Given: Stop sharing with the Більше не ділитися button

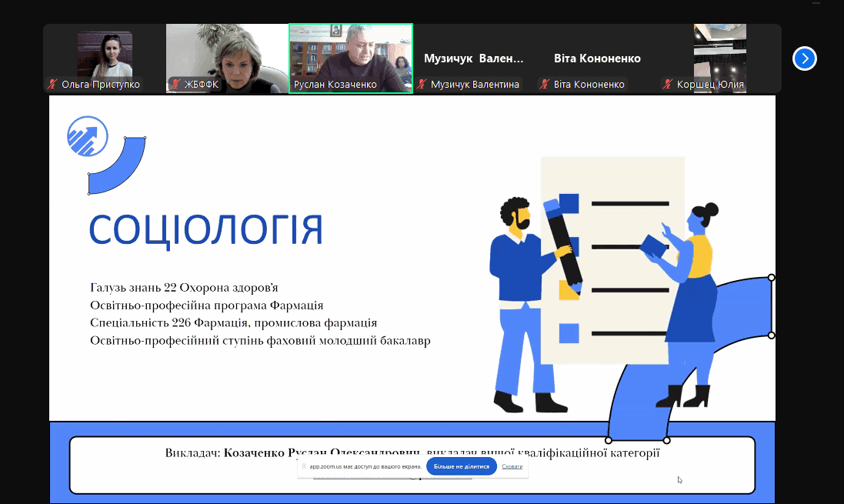Looking at the screenshot, I should [462, 466].
